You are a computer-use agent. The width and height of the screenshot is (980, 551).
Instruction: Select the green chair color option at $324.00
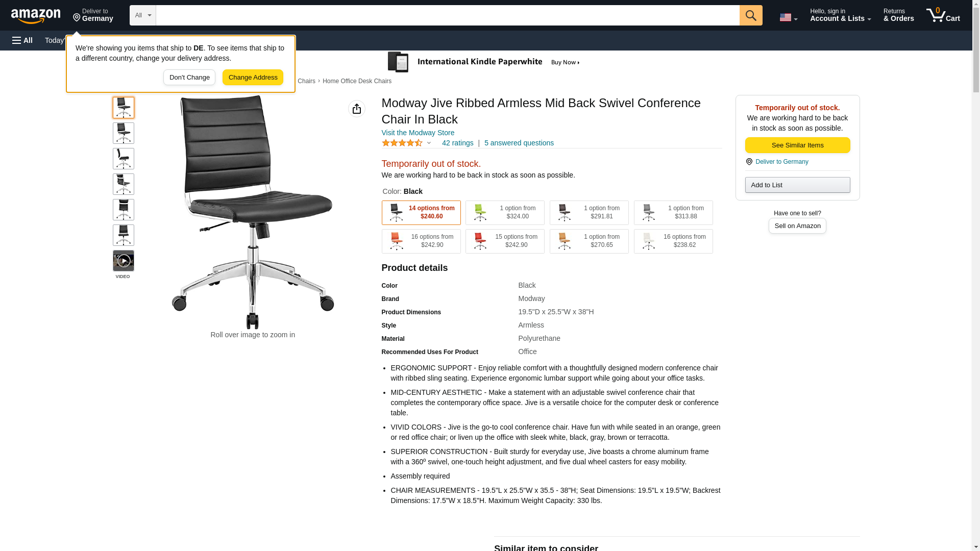click(x=504, y=213)
